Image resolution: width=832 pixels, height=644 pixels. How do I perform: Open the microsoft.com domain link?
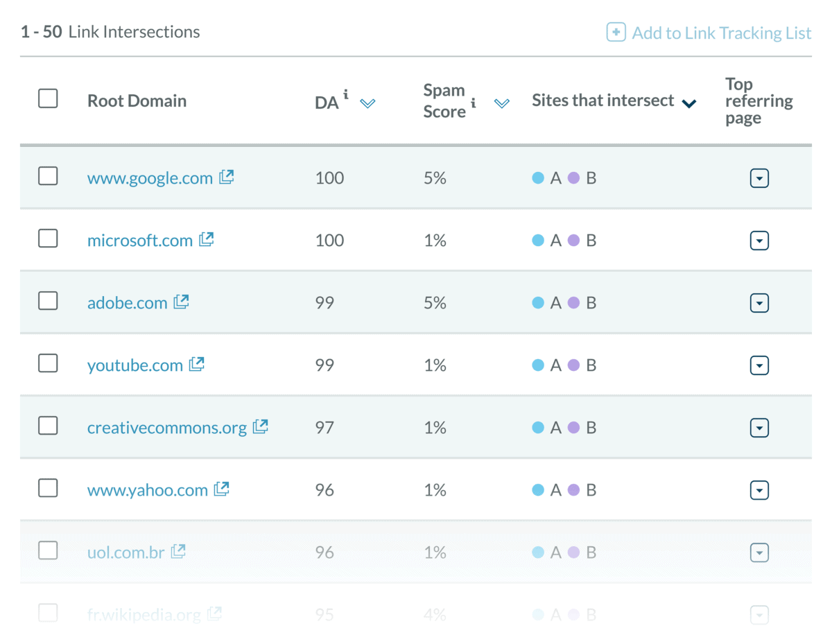click(140, 241)
